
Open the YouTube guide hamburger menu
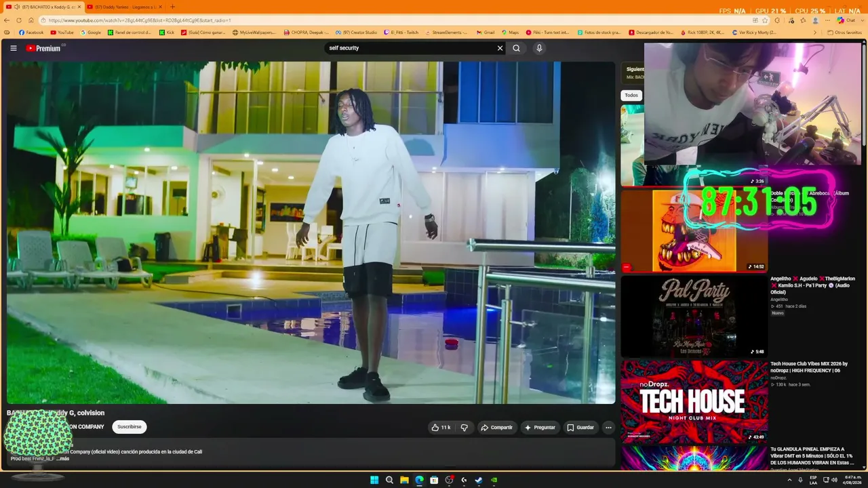[14, 48]
